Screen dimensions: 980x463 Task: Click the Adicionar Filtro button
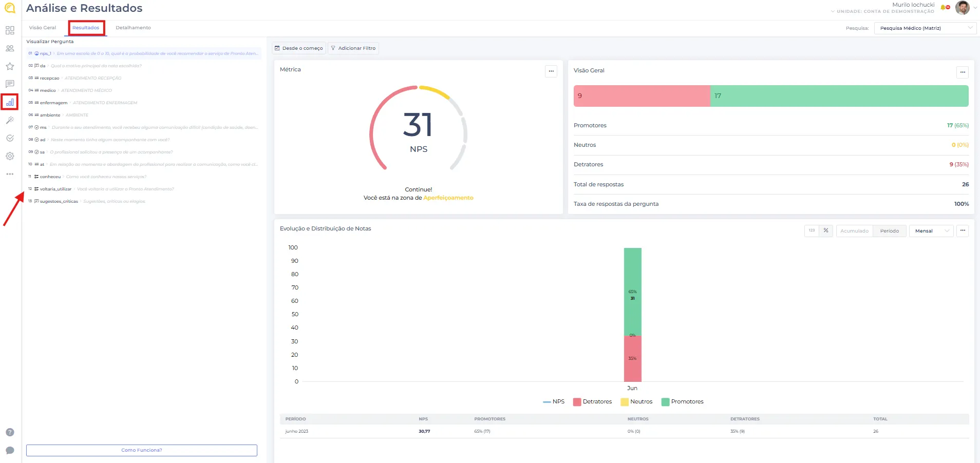[353, 48]
